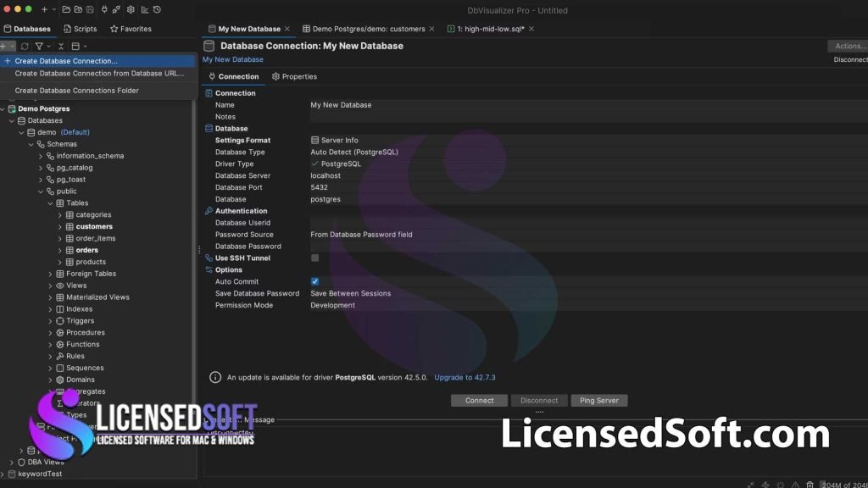The image size is (868, 488).
Task: Switch to the Favorites tab
Action: [x=131, y=29]
